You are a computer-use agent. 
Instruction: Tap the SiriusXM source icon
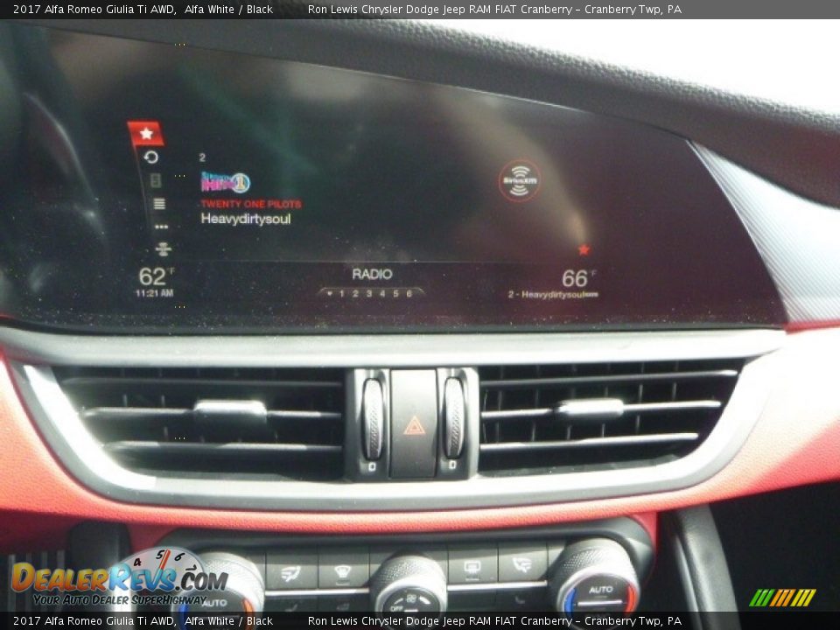coord(519,181)
